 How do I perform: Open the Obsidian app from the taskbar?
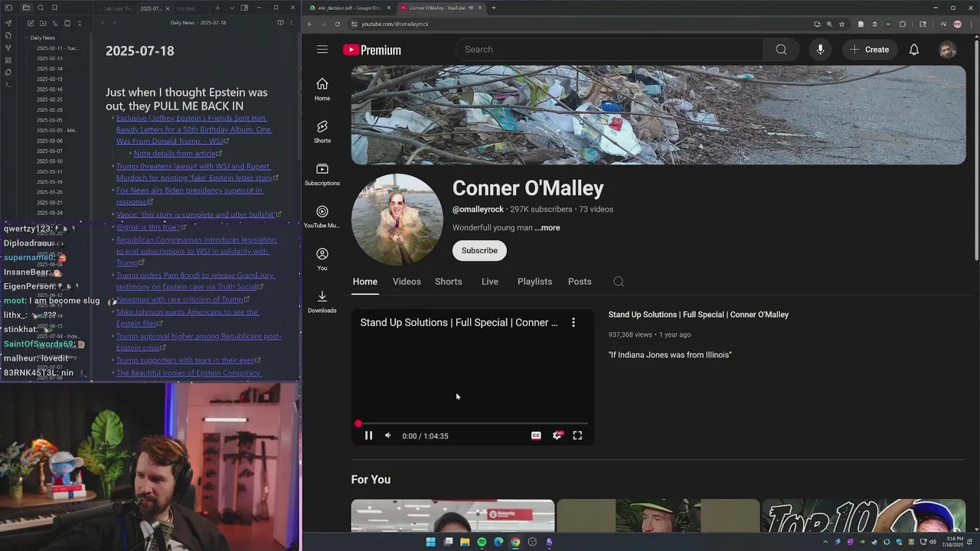549,542
